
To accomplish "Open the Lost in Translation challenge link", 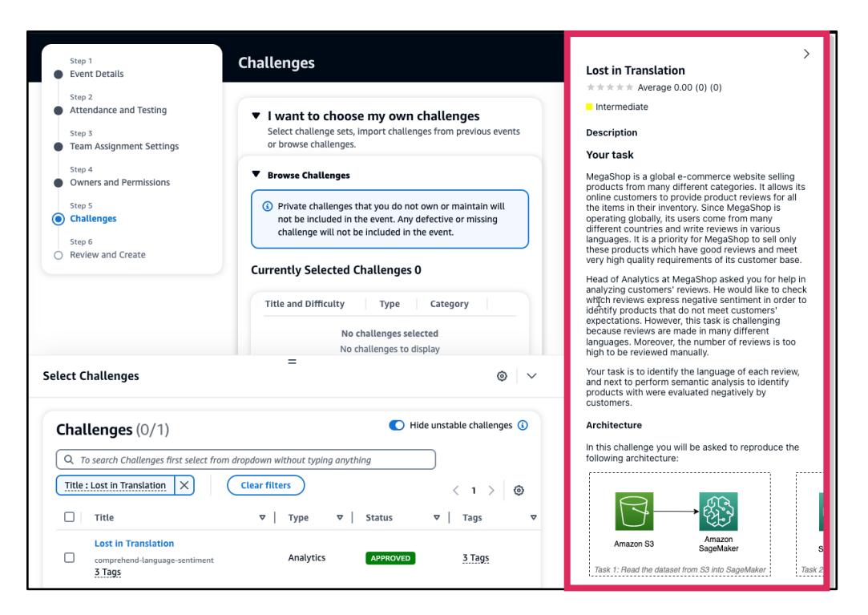I will click(x=134, y=544).
